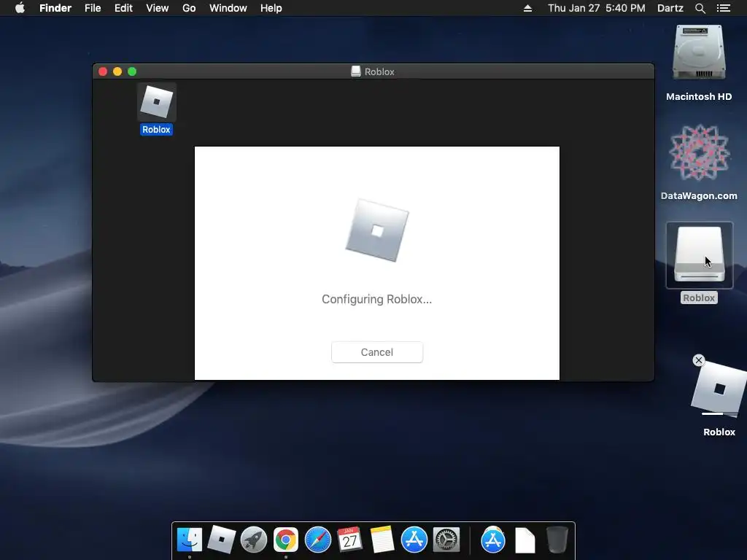Open the Finder menu
Image resolution: width=747 pixels, height=560 pixels.
click(55, 8)
